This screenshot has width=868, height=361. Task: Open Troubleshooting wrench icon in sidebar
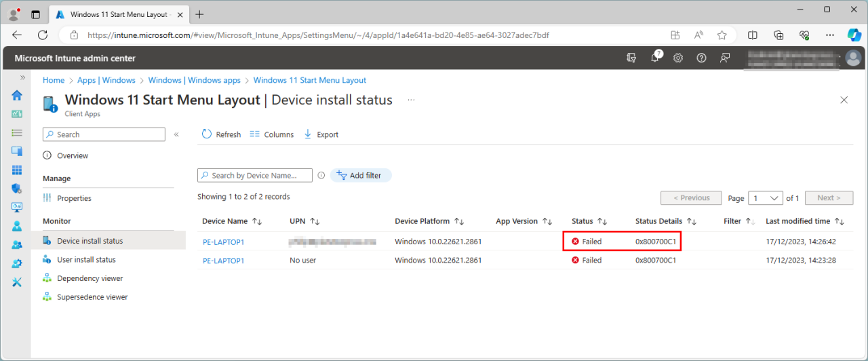pos(17,282)
